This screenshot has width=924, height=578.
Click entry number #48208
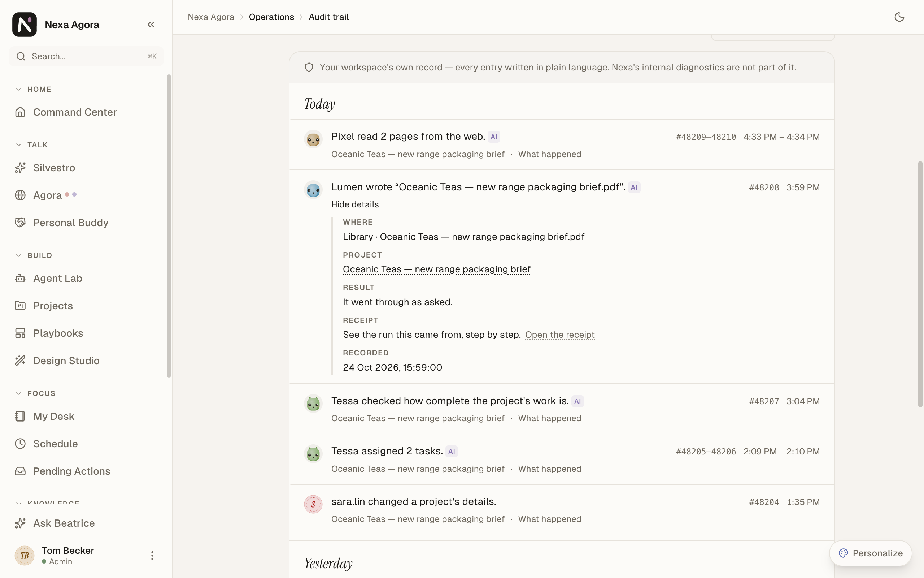pos(764,188)
